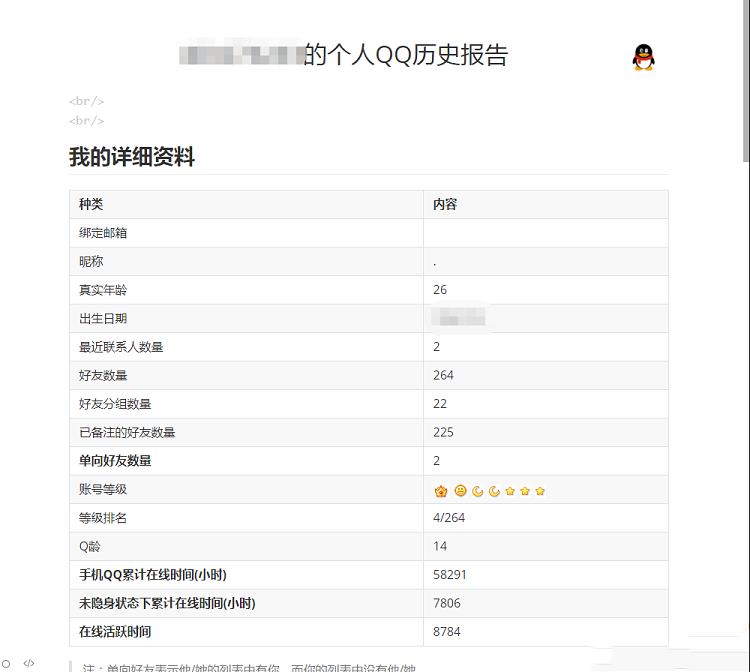750x672 pixels.
Task: Click the 绑定邮箱 cell
Action: point(246,233)
